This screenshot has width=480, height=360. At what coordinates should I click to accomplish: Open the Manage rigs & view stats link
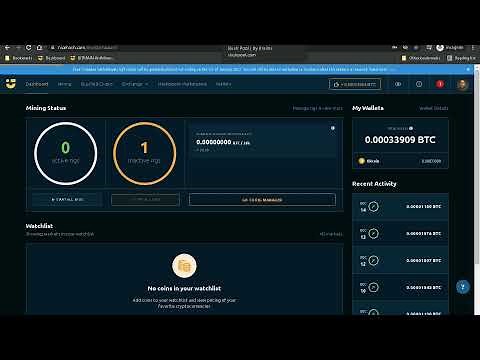pyautogui.click(x=317, y=108)
